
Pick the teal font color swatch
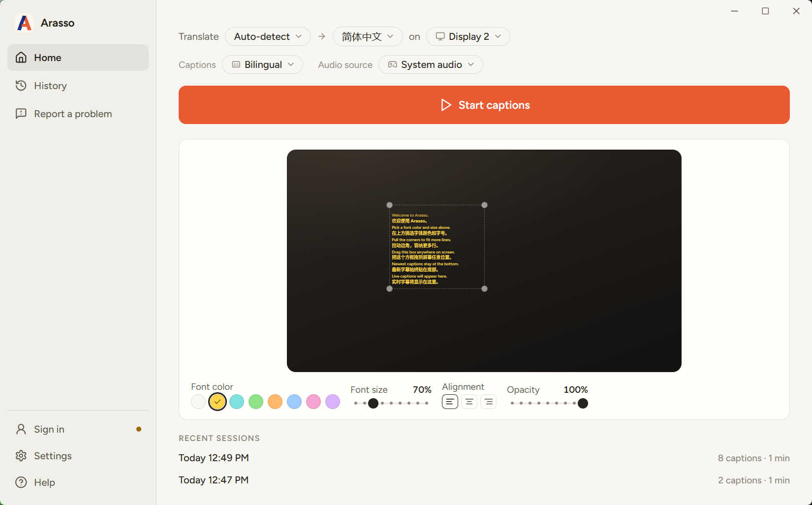(237, 402)
